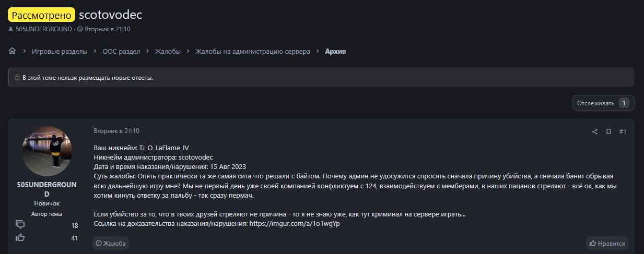
Task: Click the Нравится like button
Action: coord(607,243)
